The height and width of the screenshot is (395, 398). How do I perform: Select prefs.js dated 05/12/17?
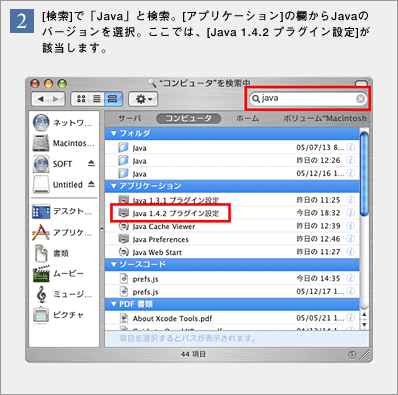[232, 291]
